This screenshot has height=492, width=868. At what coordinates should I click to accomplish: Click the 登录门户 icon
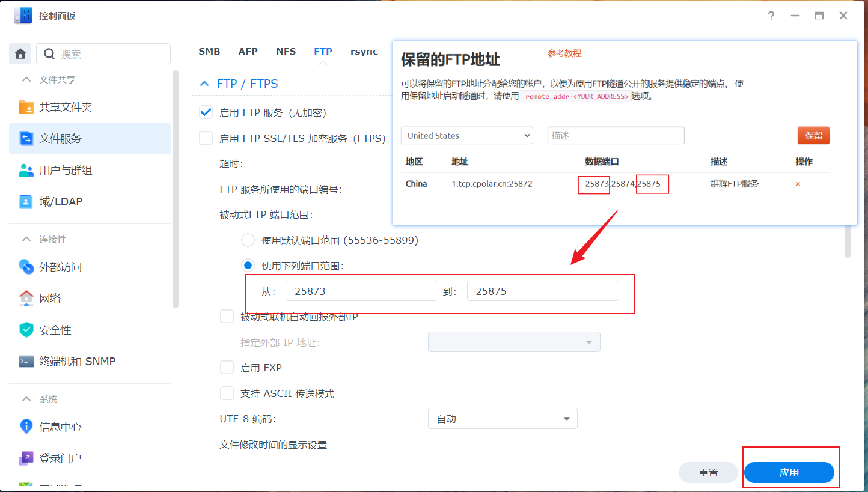click(26, 458)
